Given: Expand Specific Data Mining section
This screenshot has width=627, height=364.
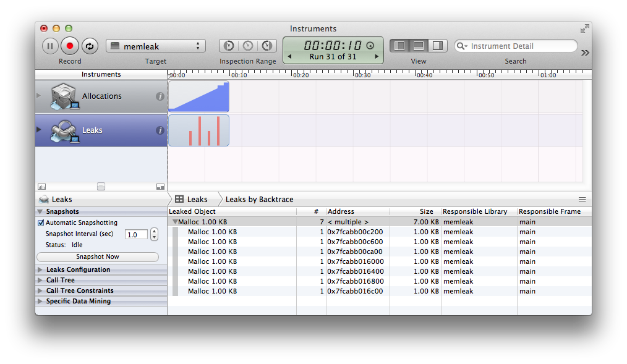Looking at the screenshot, I should point(40,301).
